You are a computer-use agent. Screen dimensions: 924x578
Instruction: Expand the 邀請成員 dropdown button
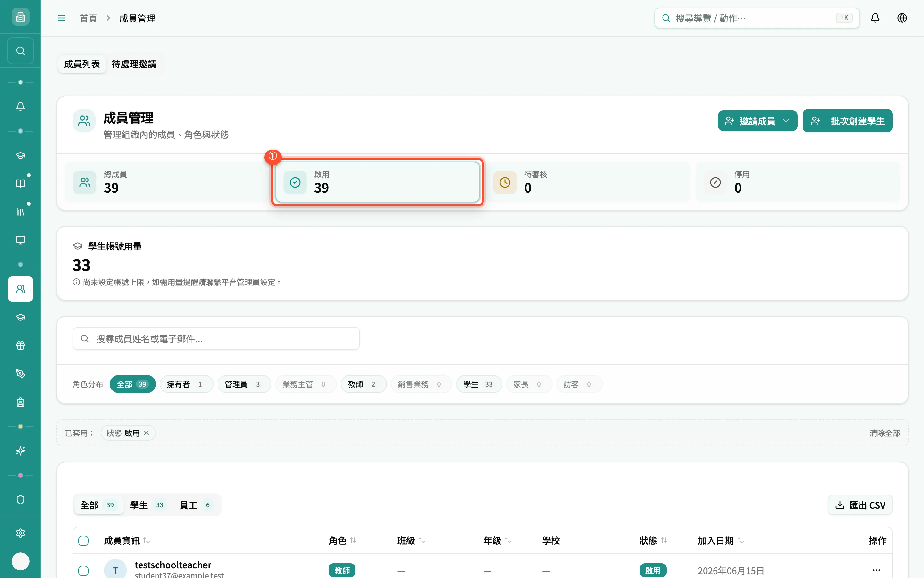point(757,121)
